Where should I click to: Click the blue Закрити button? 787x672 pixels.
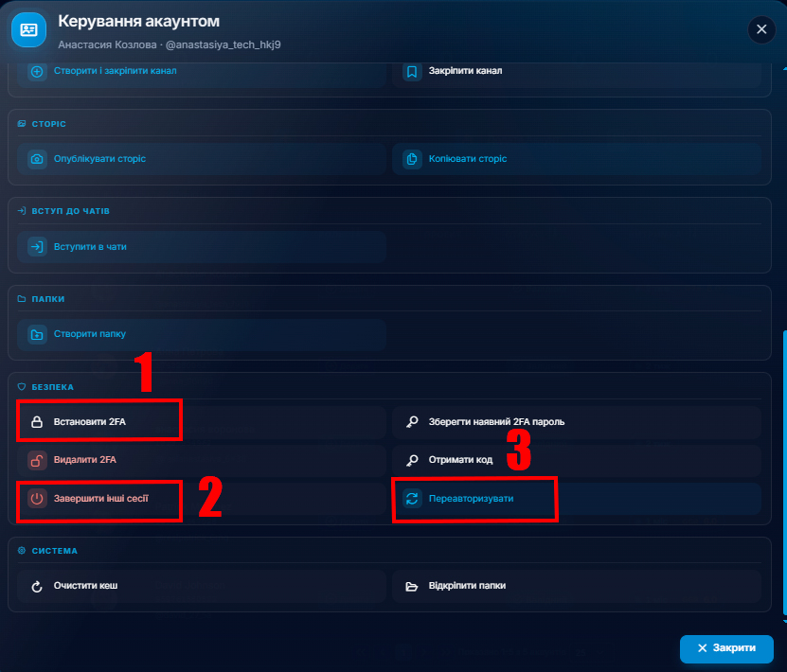coord(726,648)
